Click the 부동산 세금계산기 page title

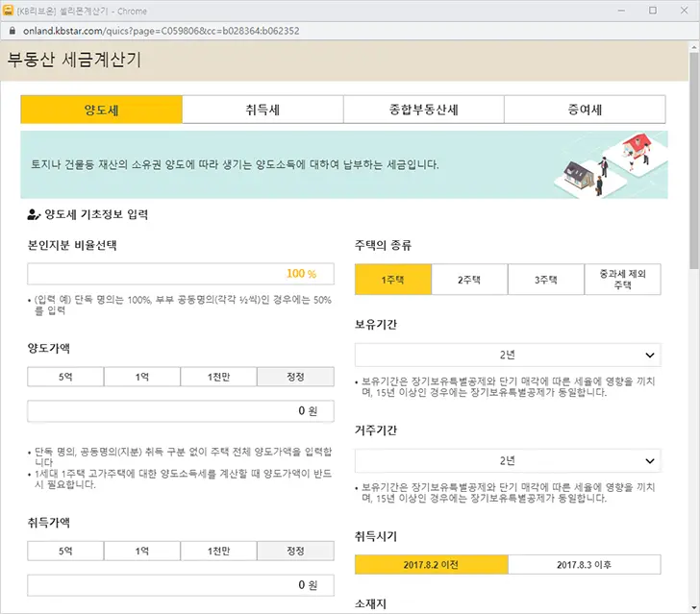click(x=74, y=60)
